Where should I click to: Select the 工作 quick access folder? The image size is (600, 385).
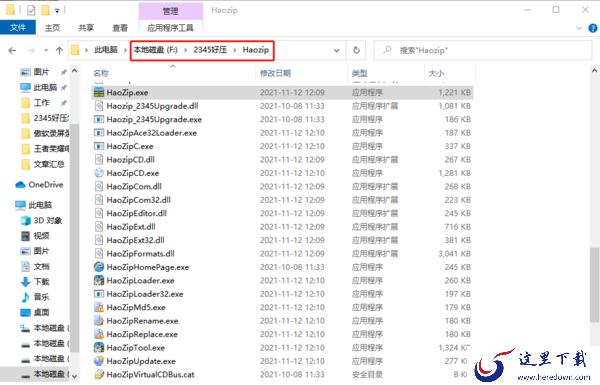35,103
